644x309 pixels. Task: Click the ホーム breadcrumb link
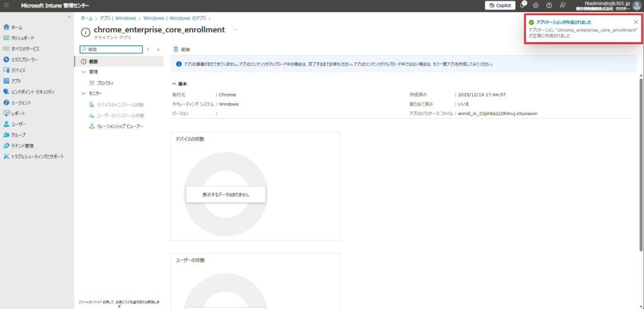(x=86, y=18)
